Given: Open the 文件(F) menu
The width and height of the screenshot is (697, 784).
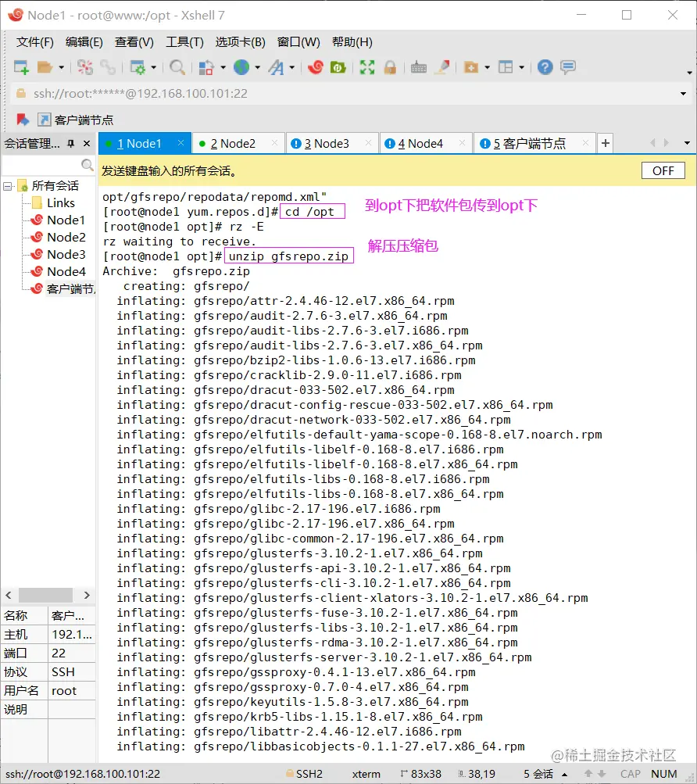Looking at the screenshot, I should click(34, 42).
